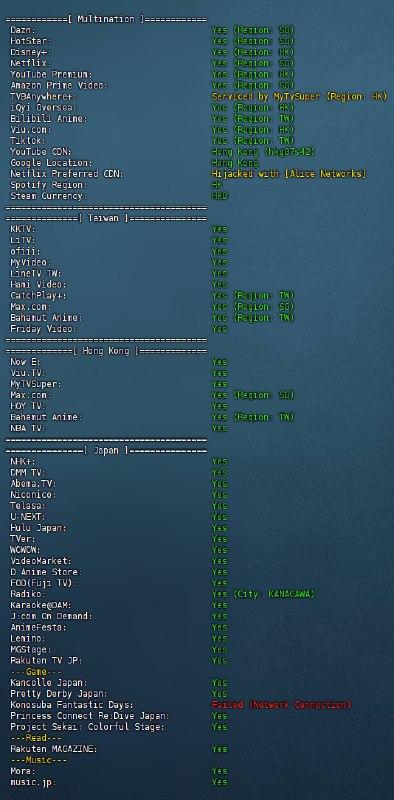394x800 pixels.
Task: Click the "Amazon Prime Video:" label
Action: point(59,86)
